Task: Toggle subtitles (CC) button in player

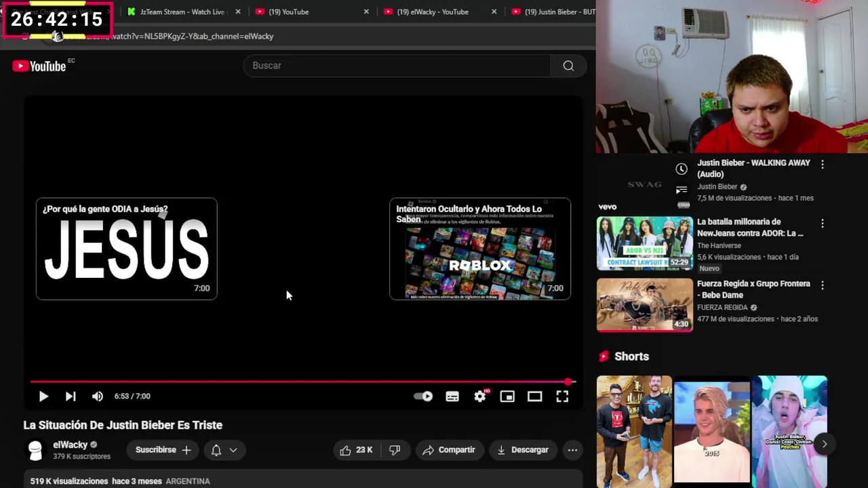Action: (x=452, y=396)
